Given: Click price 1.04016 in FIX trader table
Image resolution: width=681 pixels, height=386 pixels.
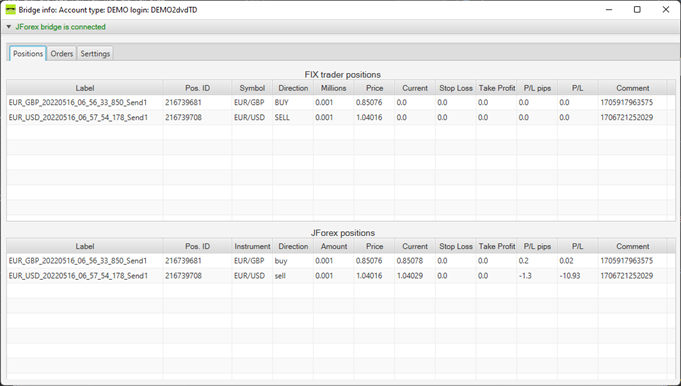Looking at the screenshot, I should point(369,117).
